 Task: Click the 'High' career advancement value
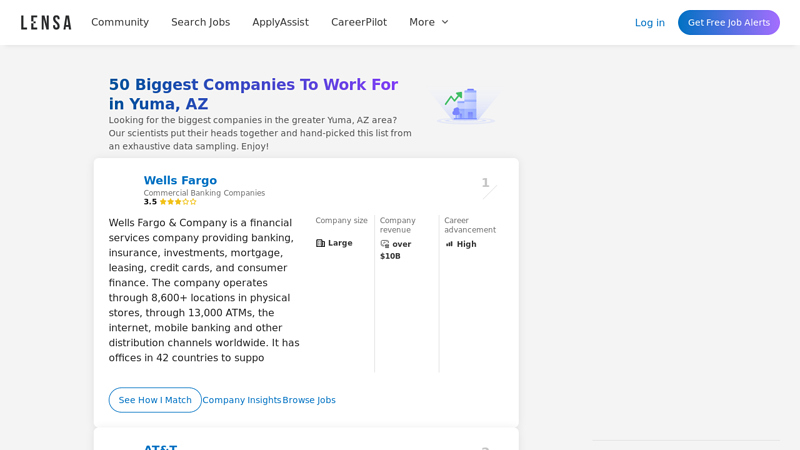click(x=466, y=244)
